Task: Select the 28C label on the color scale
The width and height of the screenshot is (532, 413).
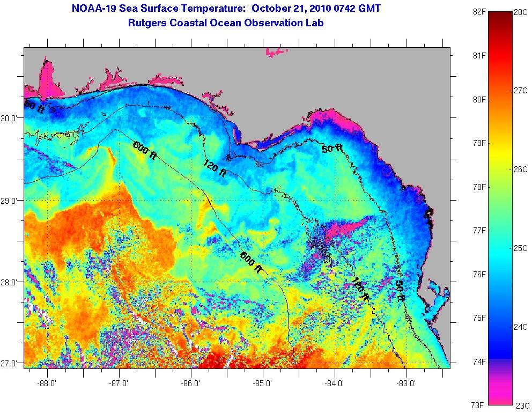Action: pos(521,12)
